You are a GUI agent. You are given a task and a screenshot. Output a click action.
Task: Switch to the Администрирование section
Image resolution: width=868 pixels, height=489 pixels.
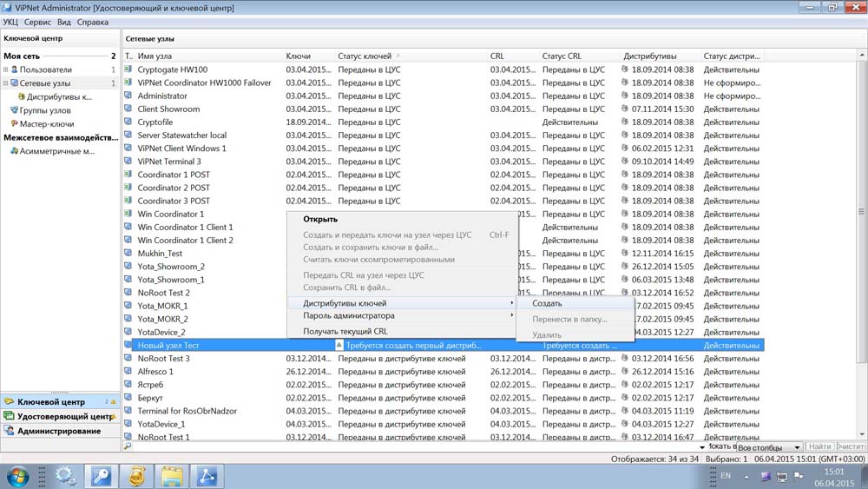(x=60, y=430)
